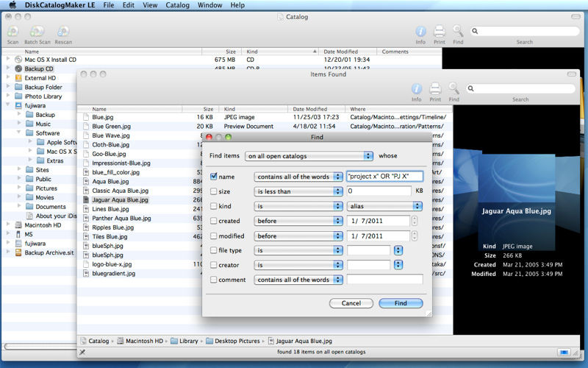The image size is (588, 368).
Task: Sort Items Found by Date Modified column
Action: tap(316, 109)
